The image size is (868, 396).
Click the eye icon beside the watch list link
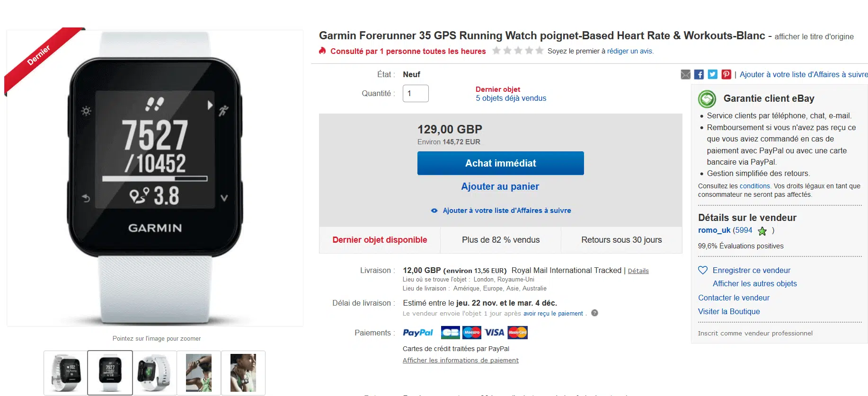434,211
